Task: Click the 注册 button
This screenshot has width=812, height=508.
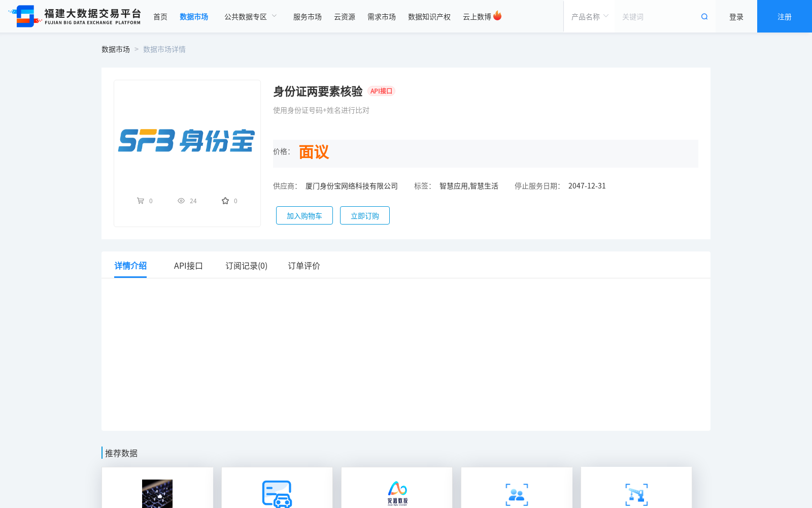Action: coord(785,16)
